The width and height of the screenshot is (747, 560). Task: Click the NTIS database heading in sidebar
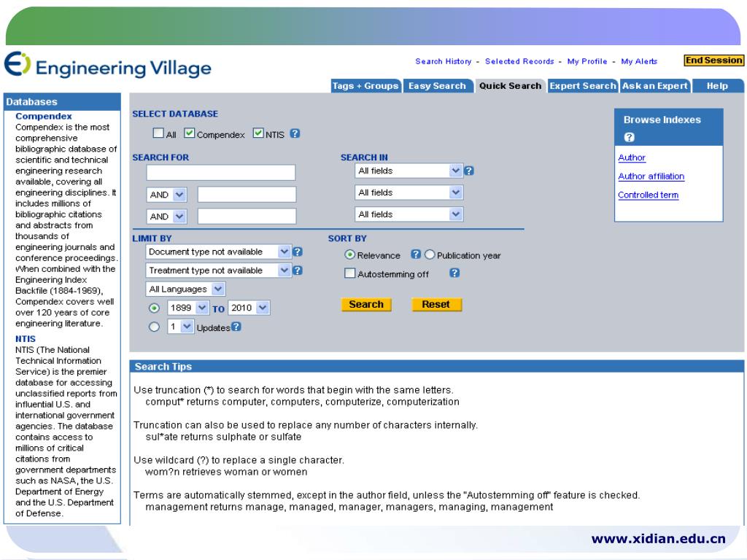pos(26,339)
